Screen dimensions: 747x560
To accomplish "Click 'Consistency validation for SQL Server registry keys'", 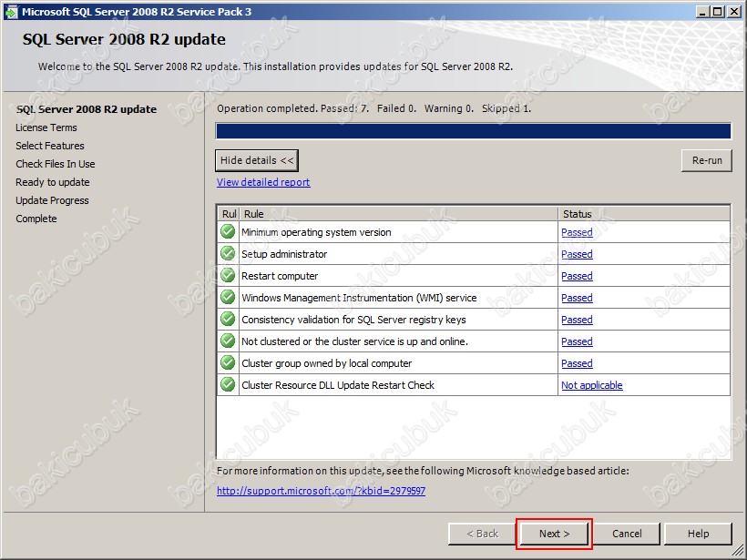I will pyautogui.click(x=353, y=320).
